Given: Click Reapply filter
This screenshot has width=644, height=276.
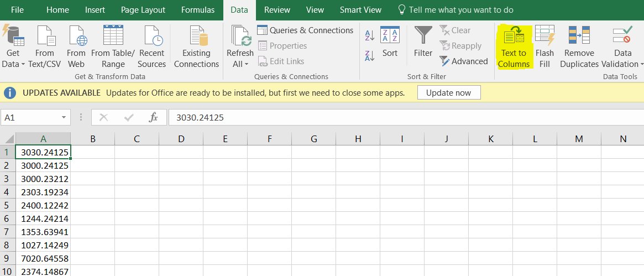Looking at the screenshot, I should (460, 45).
